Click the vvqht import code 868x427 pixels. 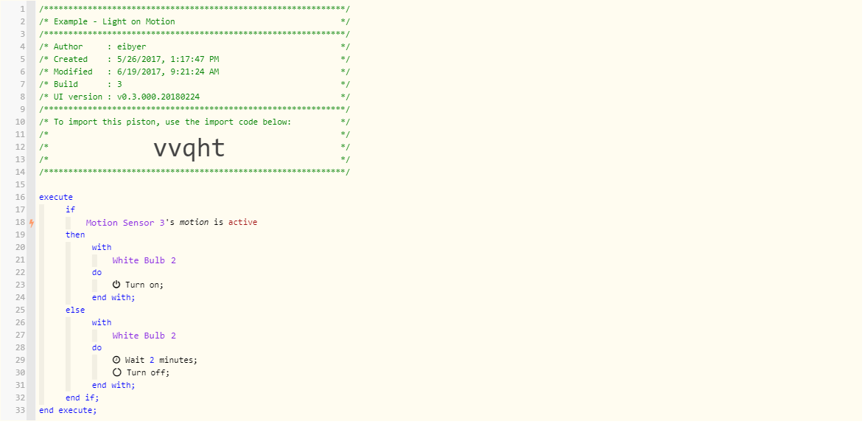point(189,148)
